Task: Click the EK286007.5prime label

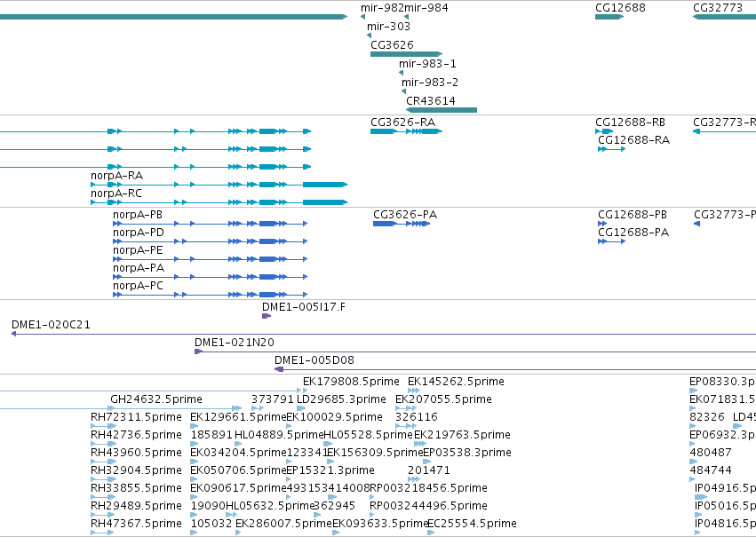Action: coord(283,525)
